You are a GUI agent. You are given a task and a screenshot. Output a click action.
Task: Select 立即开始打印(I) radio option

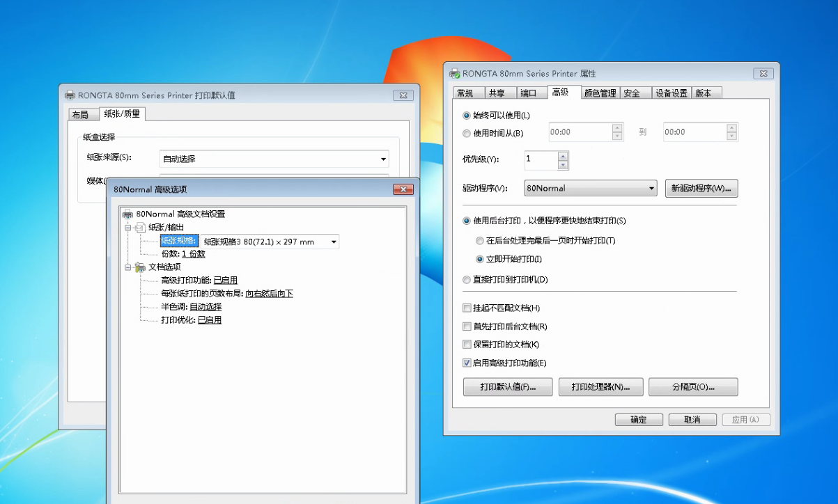(479, 259)
